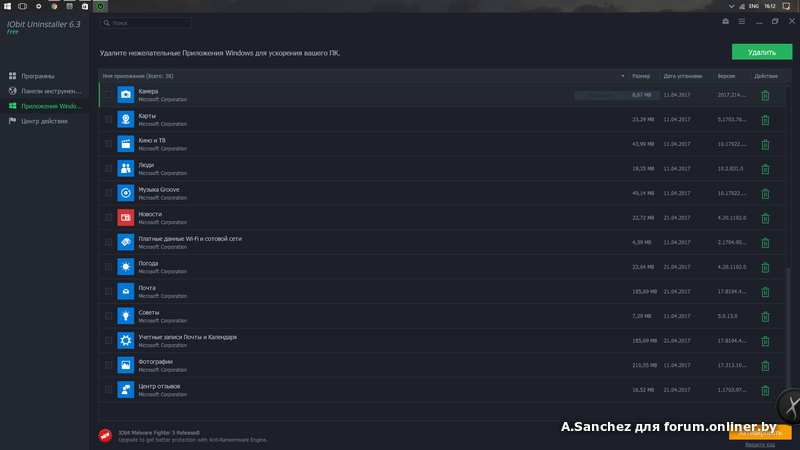Click trash icon for Фотографии
This screenshot has width=800, height=450.
765,366
